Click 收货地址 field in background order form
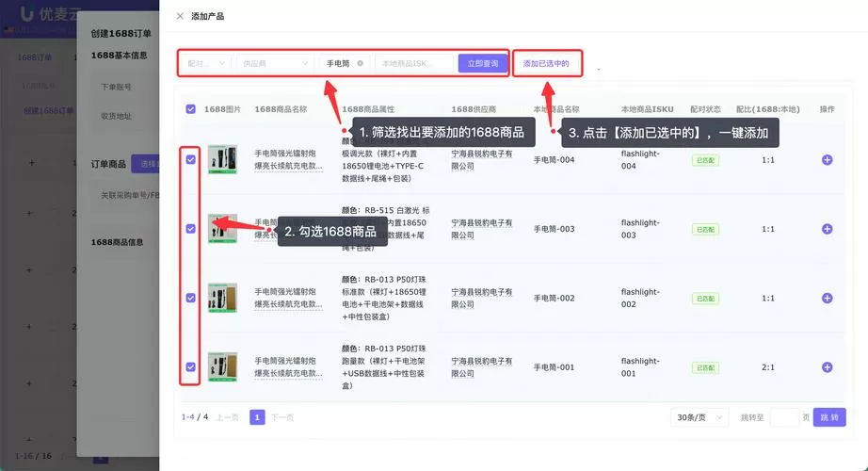This screenshot has height=471, width=868. 116,116
